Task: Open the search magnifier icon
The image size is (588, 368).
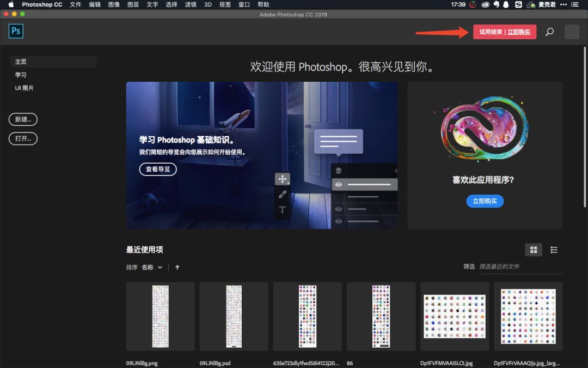Action: pos(549,32)
